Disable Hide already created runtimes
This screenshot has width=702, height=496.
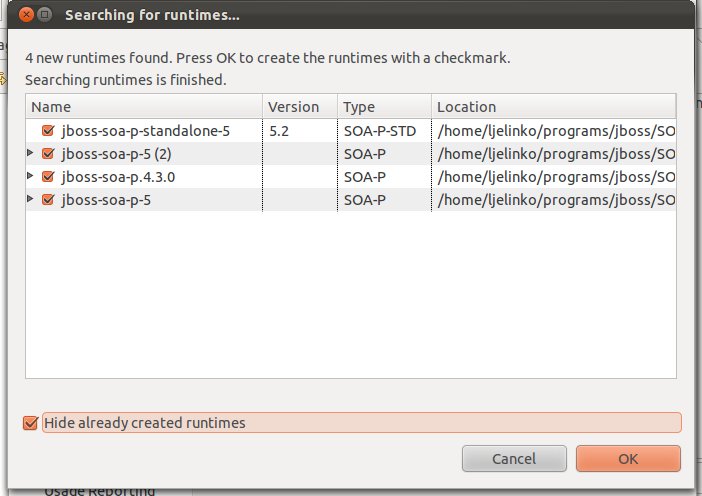click(x=30, y=423)
